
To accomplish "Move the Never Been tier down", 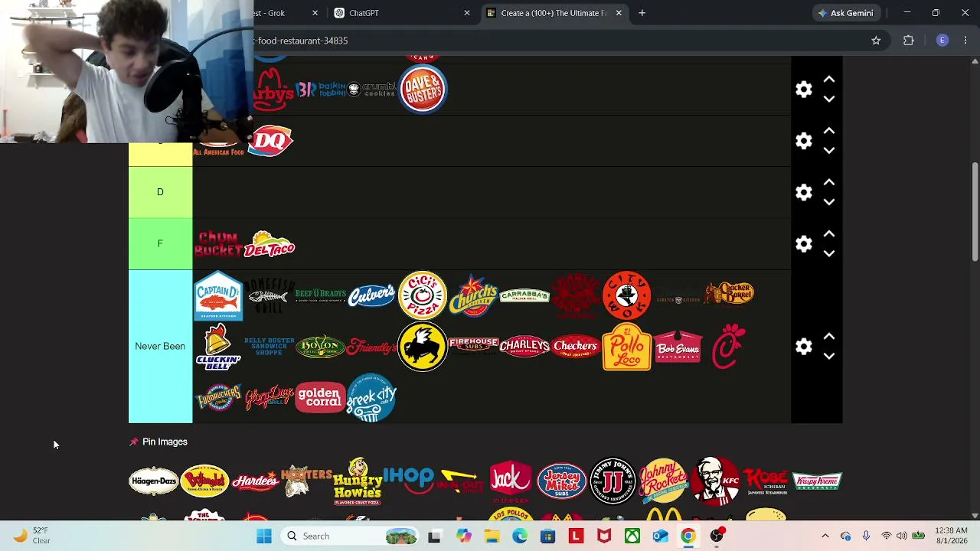I will pos(829,355).
